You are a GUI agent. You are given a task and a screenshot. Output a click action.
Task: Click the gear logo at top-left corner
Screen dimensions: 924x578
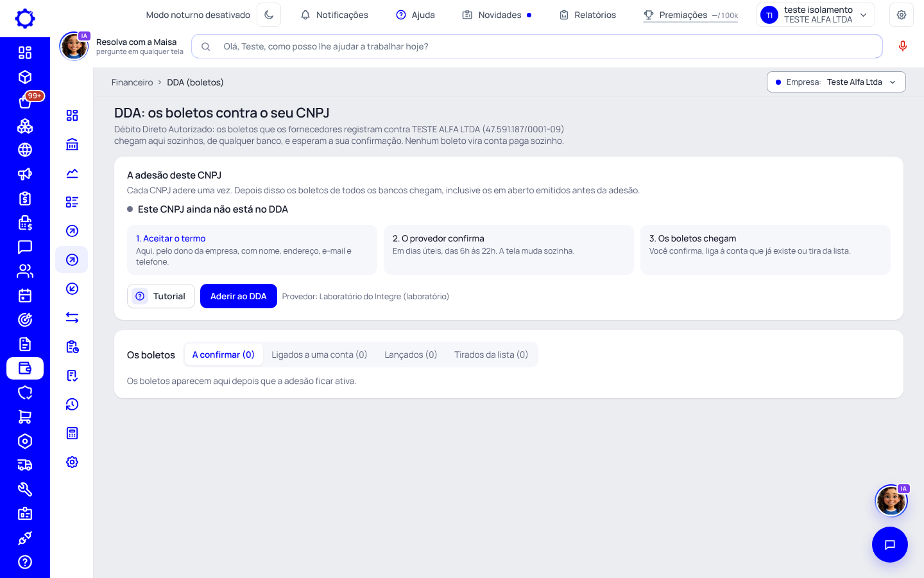[x=25, y=19]
